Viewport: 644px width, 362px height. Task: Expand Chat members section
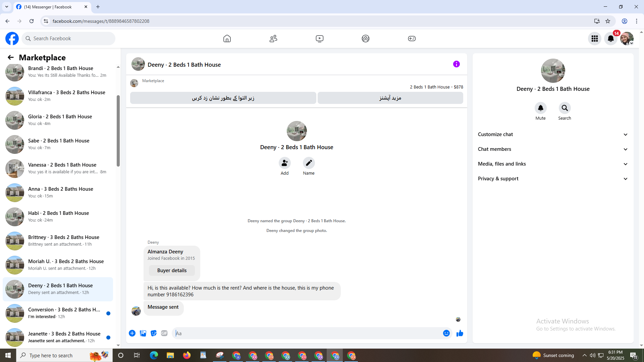[552, 149]
